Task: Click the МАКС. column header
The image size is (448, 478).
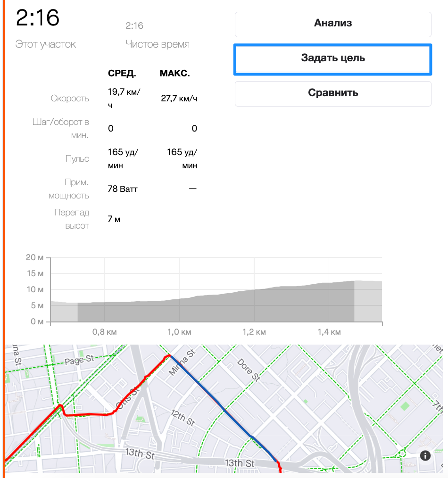Action: pos(175,73)
